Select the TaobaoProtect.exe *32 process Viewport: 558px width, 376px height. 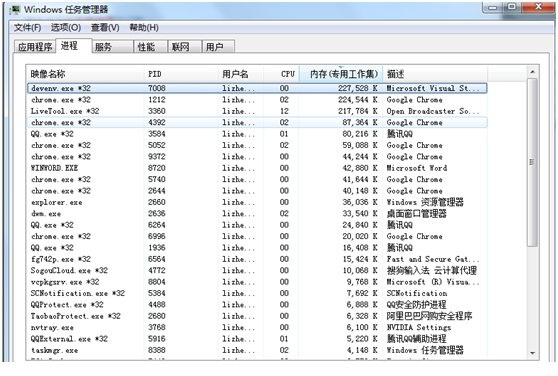click(257, 316)
